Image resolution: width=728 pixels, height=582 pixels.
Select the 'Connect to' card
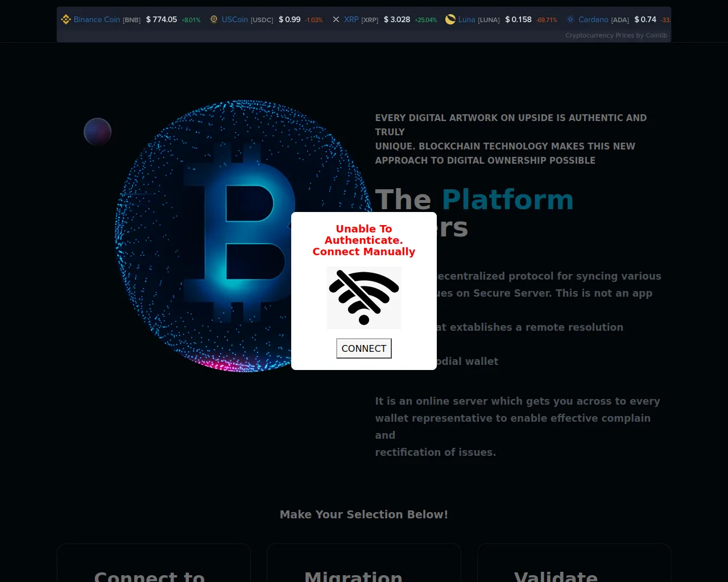(154, 563)
